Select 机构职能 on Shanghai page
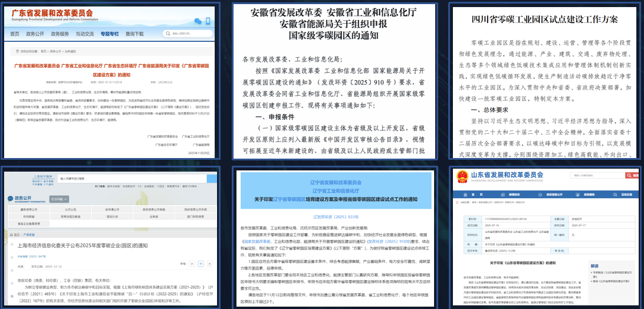The height and width of the screenshot is (309, 644). click(29, 216)
